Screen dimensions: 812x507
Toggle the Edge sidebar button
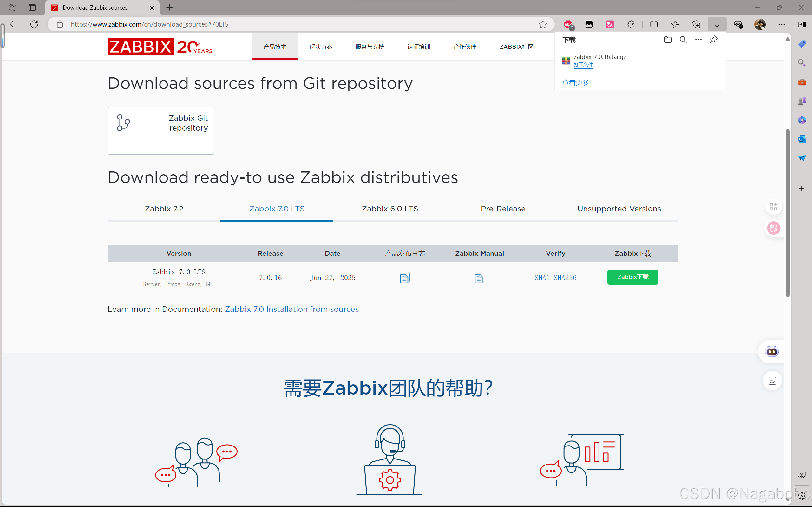[802, 24]
